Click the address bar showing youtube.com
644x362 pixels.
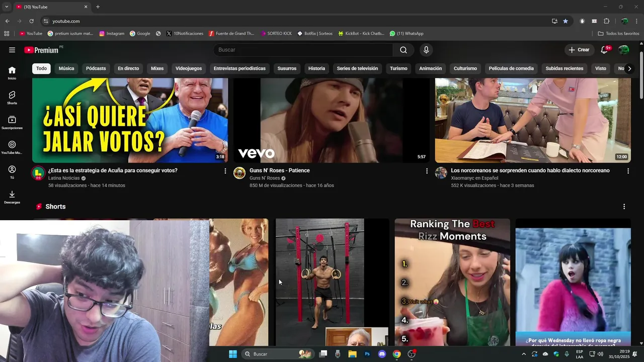297,21
